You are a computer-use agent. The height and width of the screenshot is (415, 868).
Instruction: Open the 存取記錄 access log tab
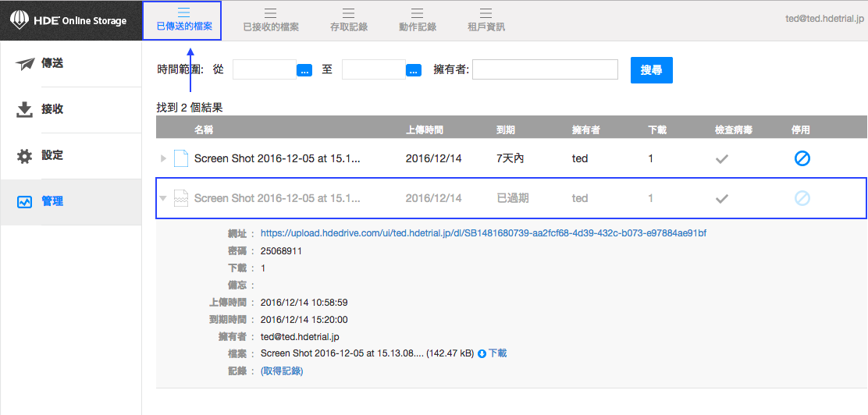click(x=349, y=20)
